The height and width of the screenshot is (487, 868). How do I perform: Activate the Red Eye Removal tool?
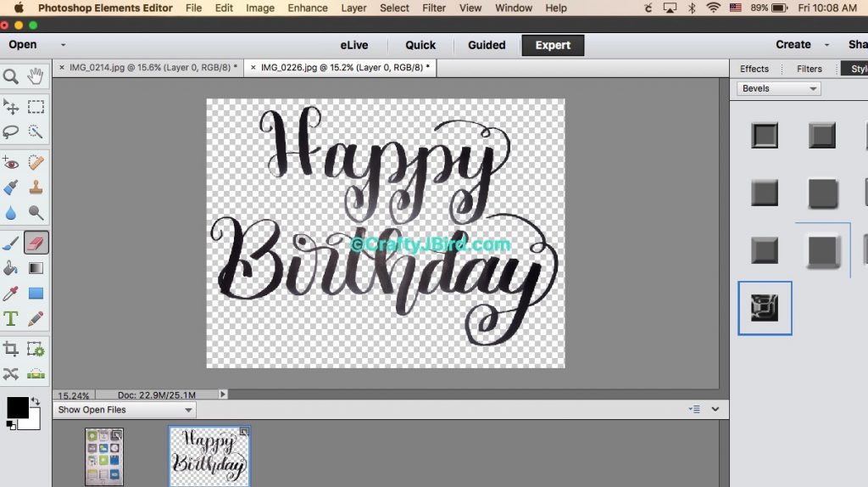(11, 163)
